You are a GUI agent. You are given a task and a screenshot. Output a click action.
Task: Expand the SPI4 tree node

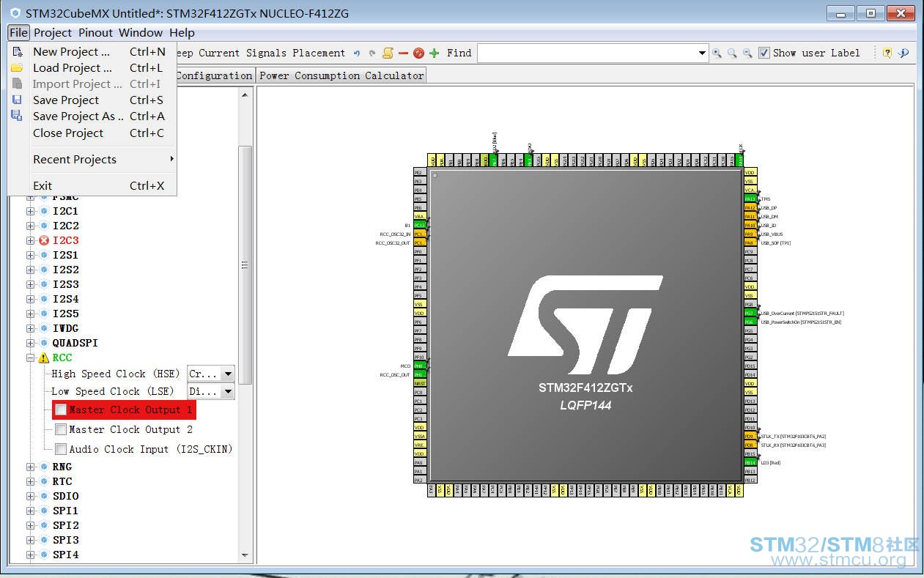coord(31,555)
